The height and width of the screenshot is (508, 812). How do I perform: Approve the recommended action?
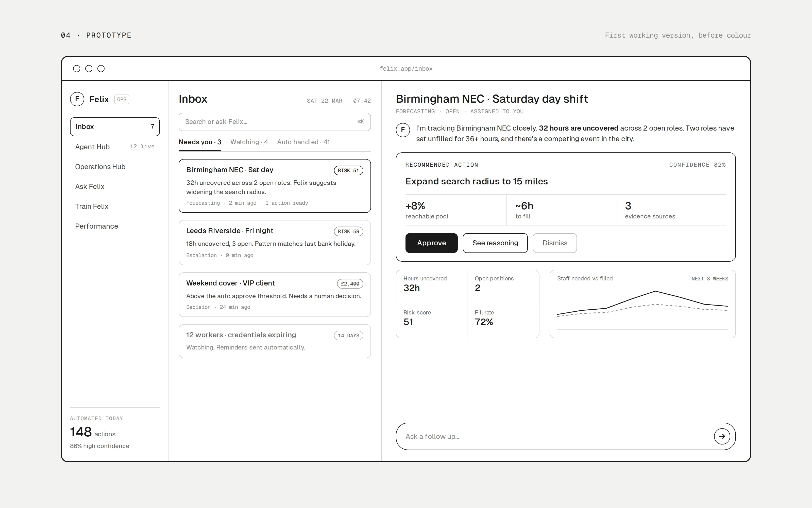431,243
